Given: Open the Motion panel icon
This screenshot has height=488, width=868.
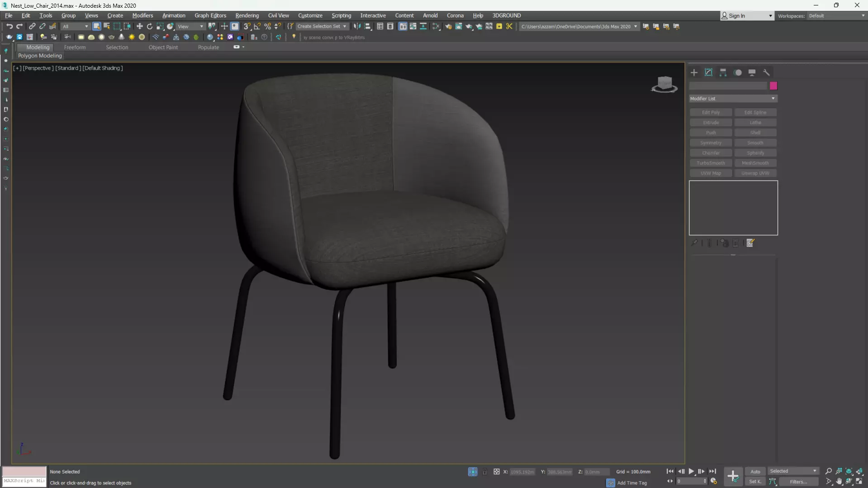Looking at the screenshot, I should click(738, 72).
